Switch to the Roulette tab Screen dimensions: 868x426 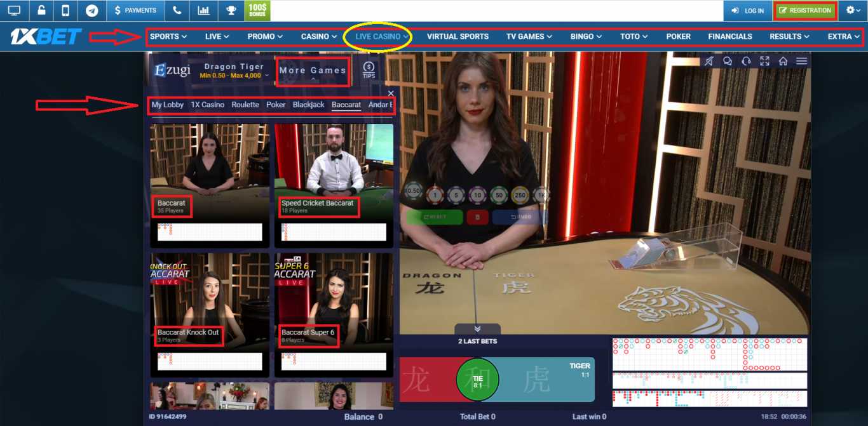pos(245,105)
